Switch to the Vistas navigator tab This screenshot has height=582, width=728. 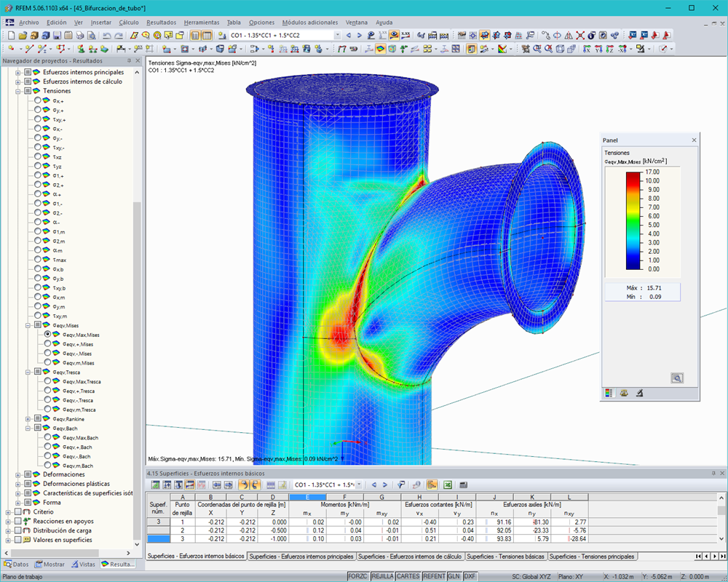84,565
